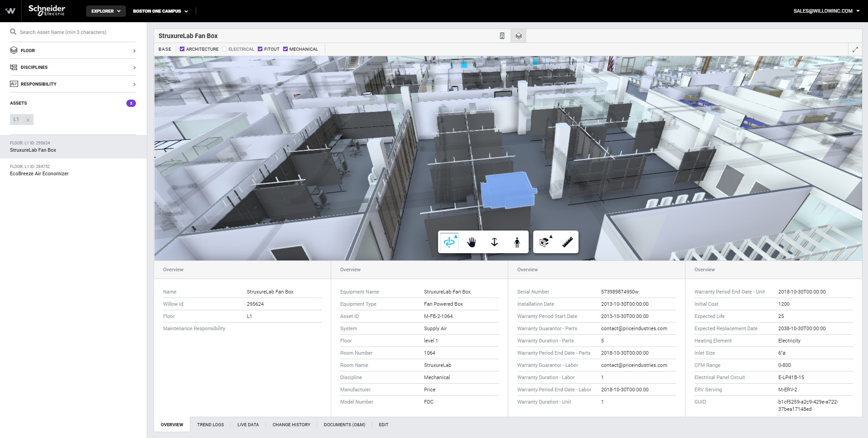Switch to the Overview tab
868x438 pixels.
pos(172,424)
